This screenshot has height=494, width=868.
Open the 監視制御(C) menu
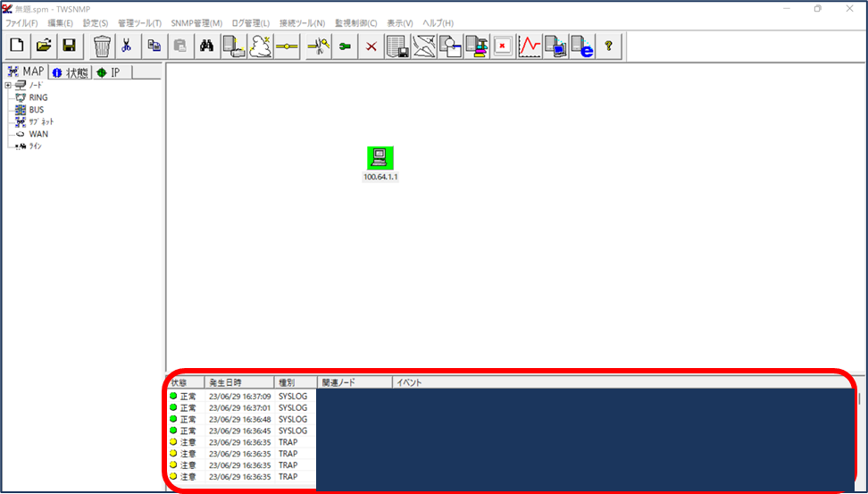[355, 23]
